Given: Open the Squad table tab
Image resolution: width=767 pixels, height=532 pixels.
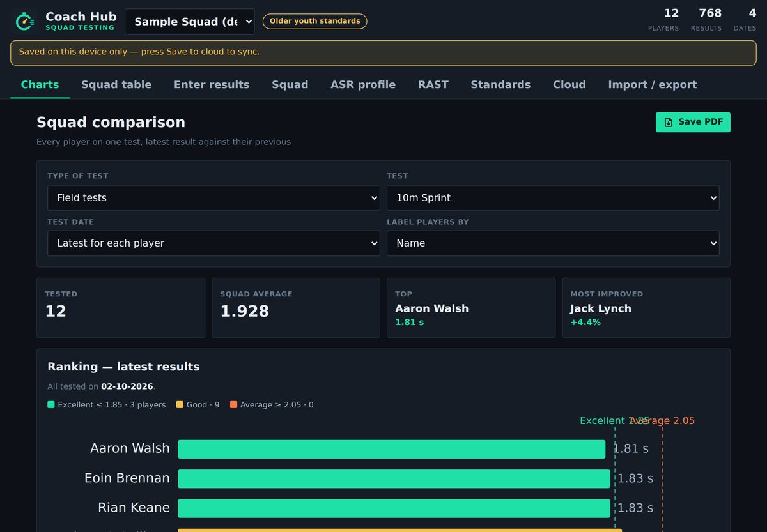Looking at the screenshot, I should 116,85.
